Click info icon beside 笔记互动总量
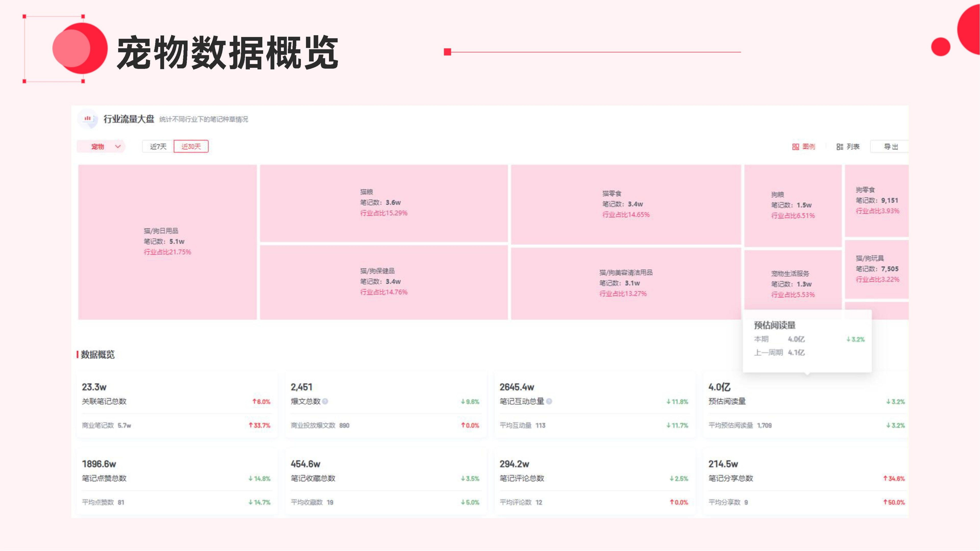The image size is (980, 551). tap(549, 401)
